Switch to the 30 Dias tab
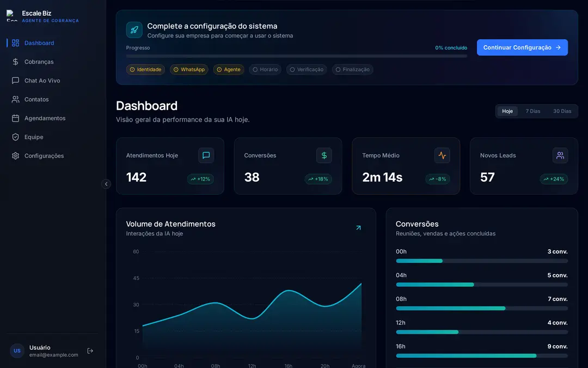 coord(562,111)
